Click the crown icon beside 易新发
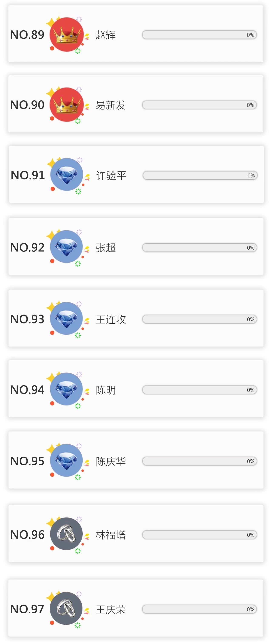Viewport: 272px width, 644px height. pos(67,105)
